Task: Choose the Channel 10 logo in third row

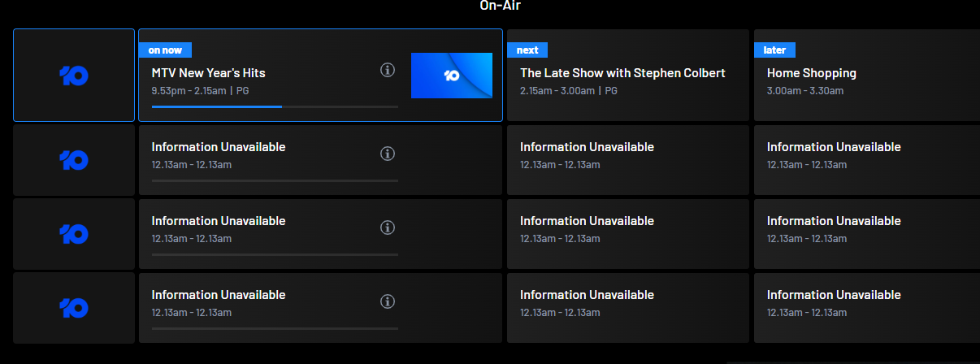Action: (74, 233)
